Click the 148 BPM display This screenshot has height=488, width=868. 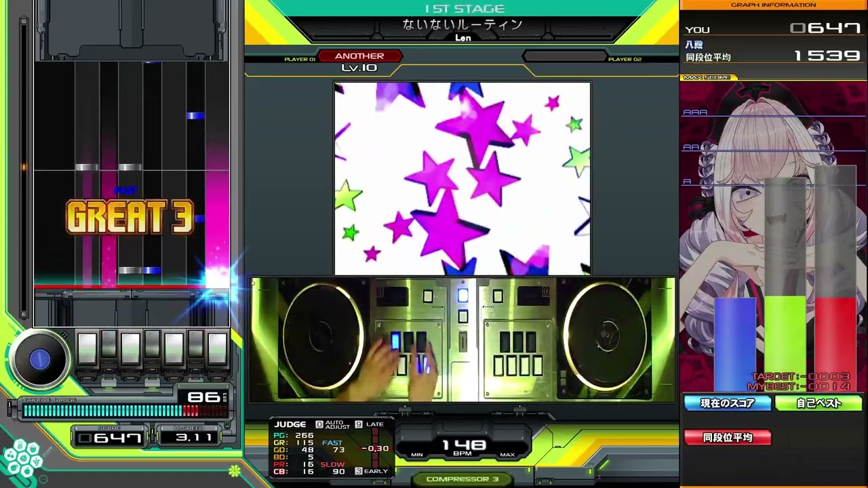pos(462,445)
